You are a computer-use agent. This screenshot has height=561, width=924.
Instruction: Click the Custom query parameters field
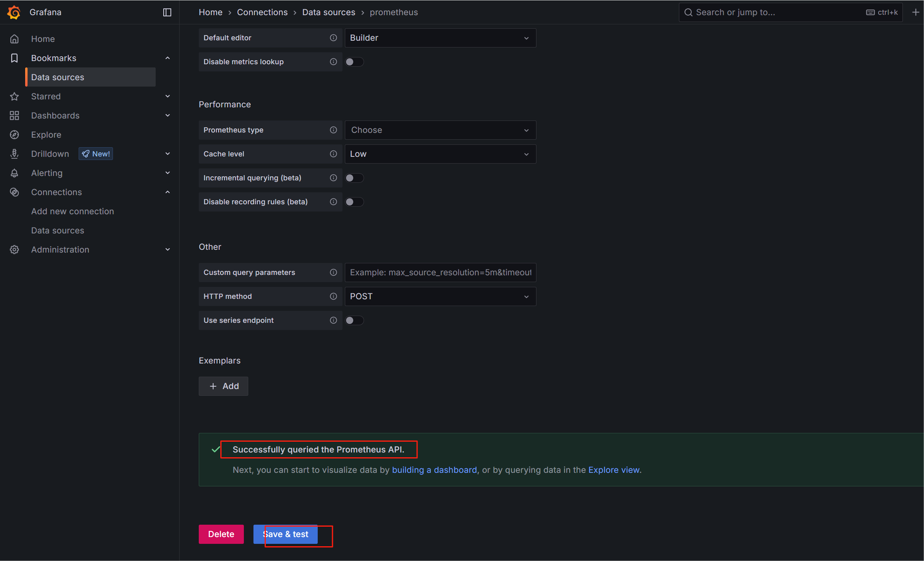[x=440, y=273]
